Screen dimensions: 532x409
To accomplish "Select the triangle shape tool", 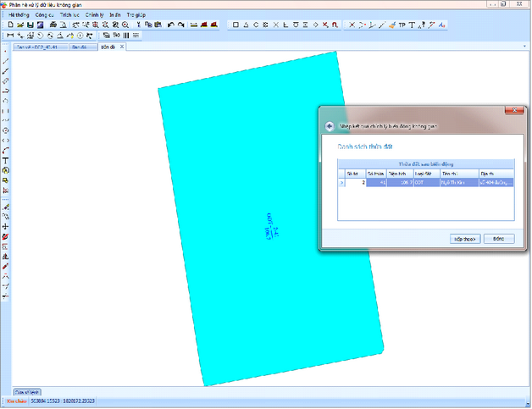I will click(247, 25).
